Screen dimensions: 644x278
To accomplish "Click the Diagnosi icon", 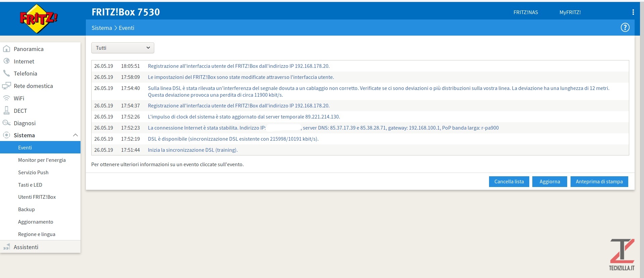I will 6,123.
